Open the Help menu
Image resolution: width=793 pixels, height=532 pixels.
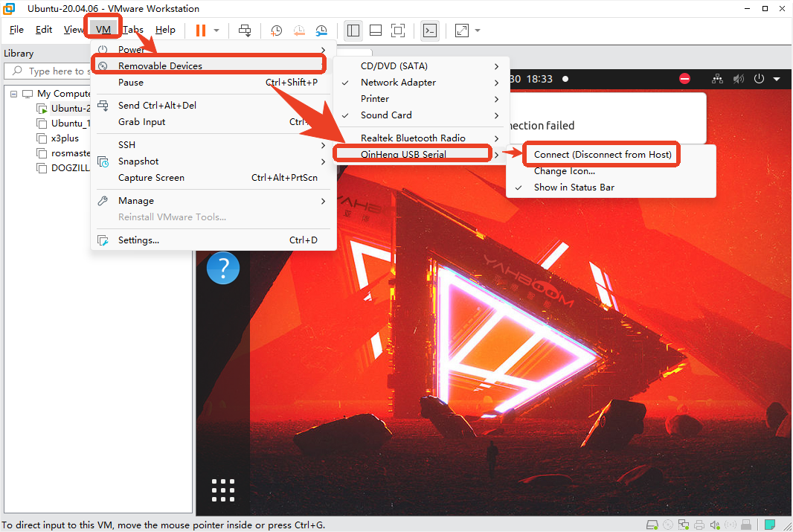pyautogui.click(x=165, y=30)
